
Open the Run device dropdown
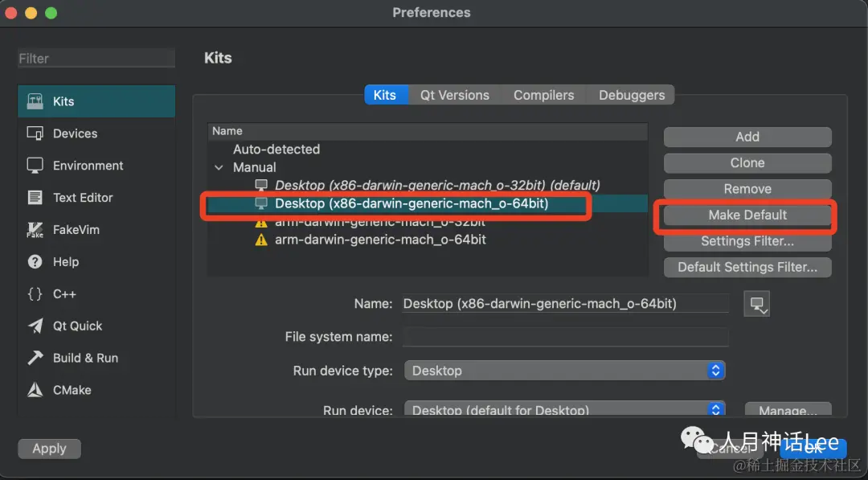coord(565,410)
